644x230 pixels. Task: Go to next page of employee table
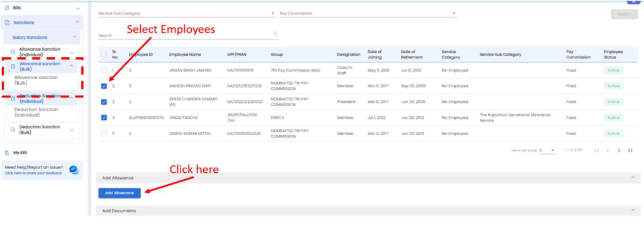click(619, 150)
